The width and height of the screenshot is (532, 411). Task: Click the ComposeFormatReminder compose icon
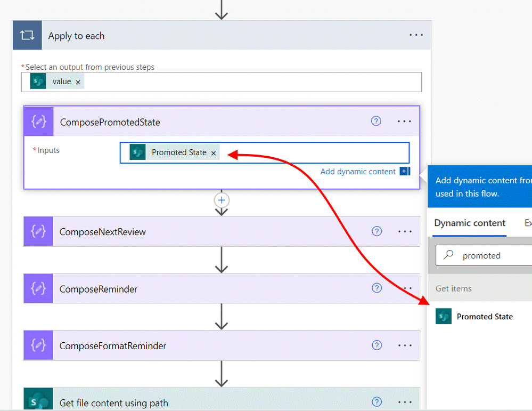(38, 345)
